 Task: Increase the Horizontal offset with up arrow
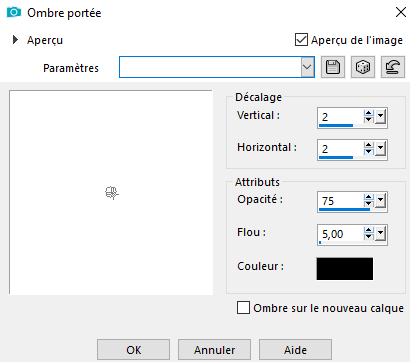(x=369, y=145)
